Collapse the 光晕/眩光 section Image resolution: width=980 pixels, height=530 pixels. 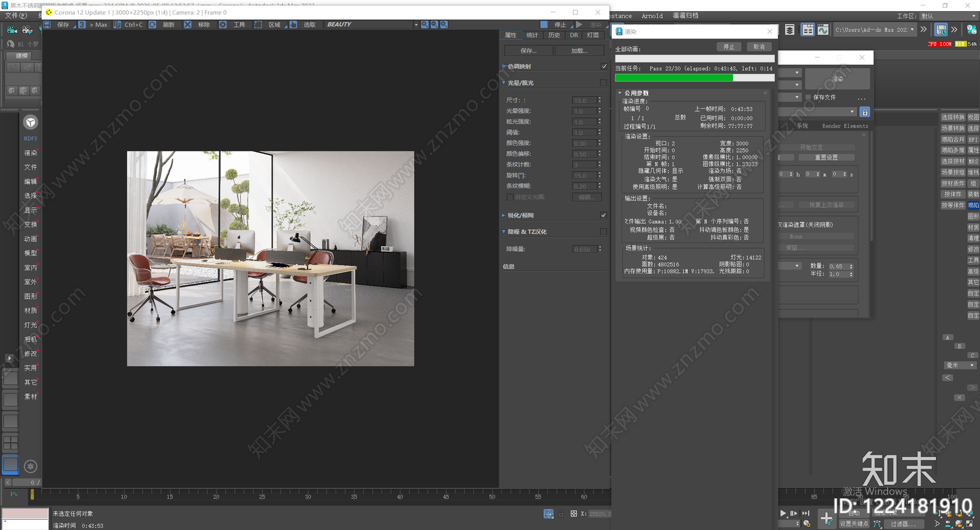(x=504, y=83)
